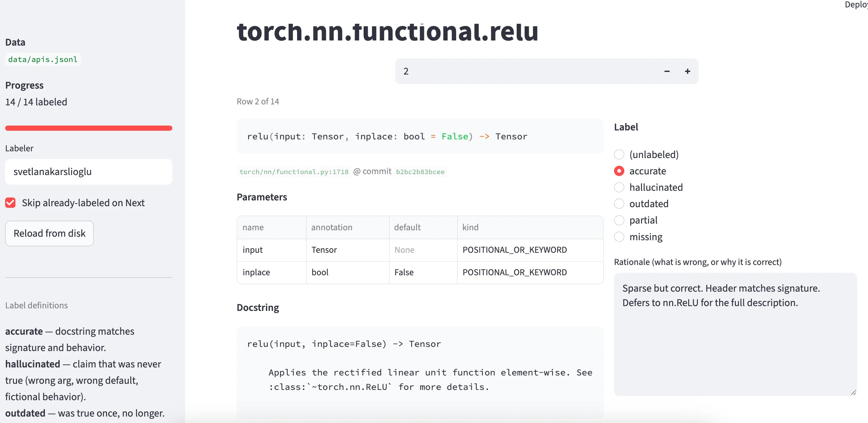
Task: Click the 'False' default value cell
Action: click(423, 272)
